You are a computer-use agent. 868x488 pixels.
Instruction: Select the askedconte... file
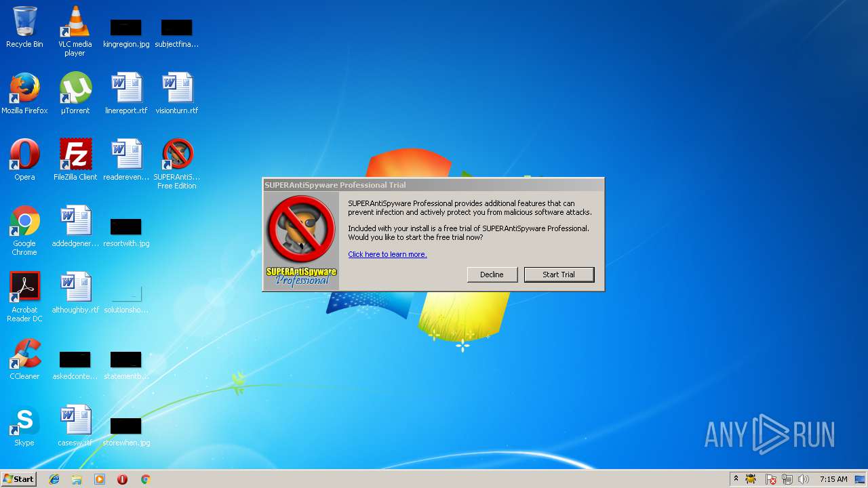pos(75,365)
